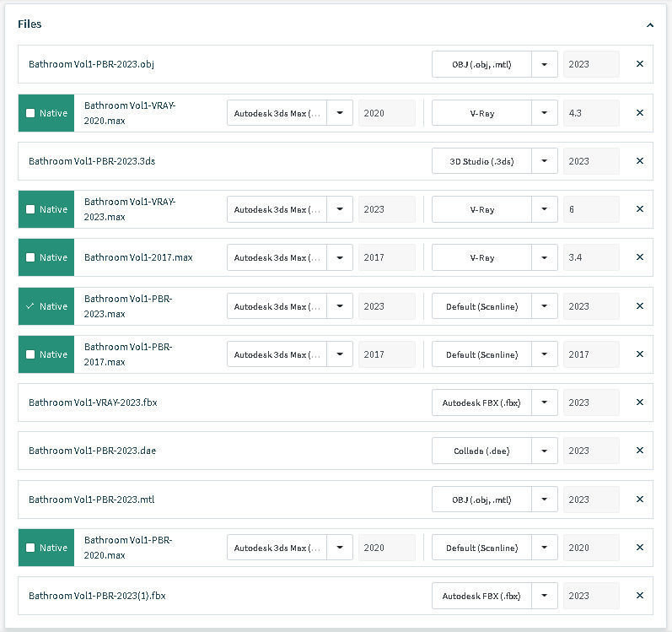Collapse the Files section chevron

coord(650,25)
